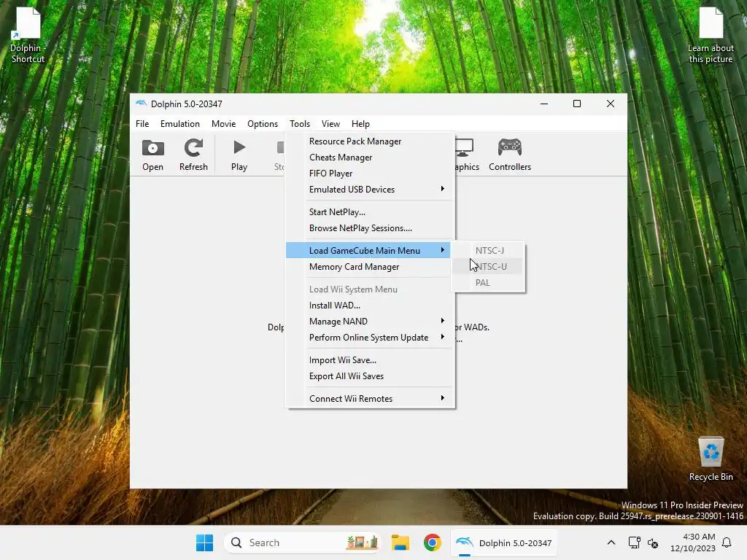This screenshot has height=560, width=747.
Task: Choose NTSC-J in the submenu
Action: [488, 251]
